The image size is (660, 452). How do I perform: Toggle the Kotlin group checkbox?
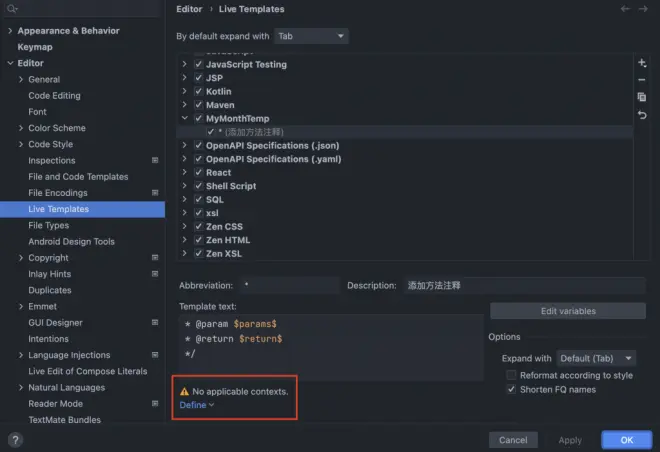pos(199,91)
